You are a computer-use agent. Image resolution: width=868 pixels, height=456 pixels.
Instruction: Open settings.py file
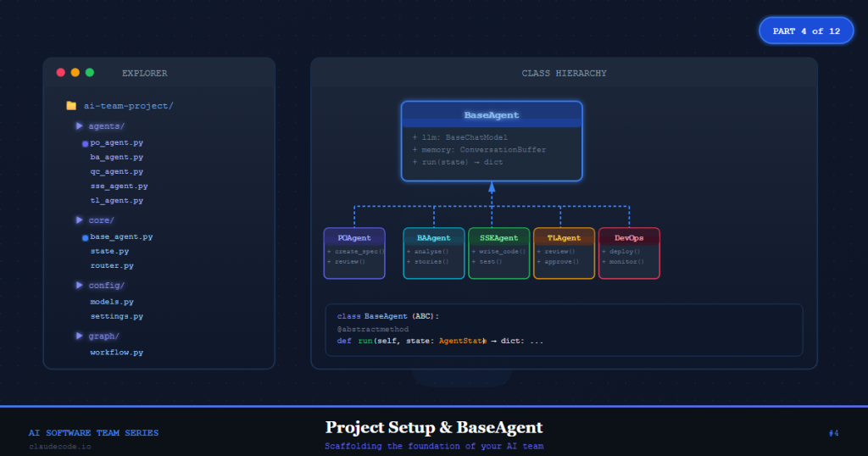[117, 316]
